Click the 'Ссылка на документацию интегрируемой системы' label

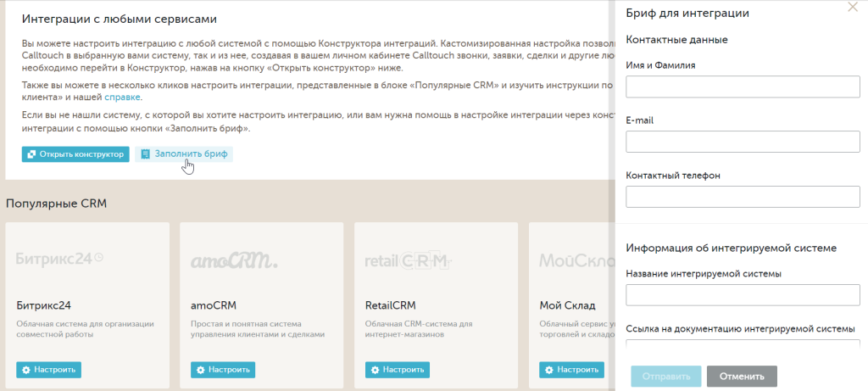[x=741, y=328]
